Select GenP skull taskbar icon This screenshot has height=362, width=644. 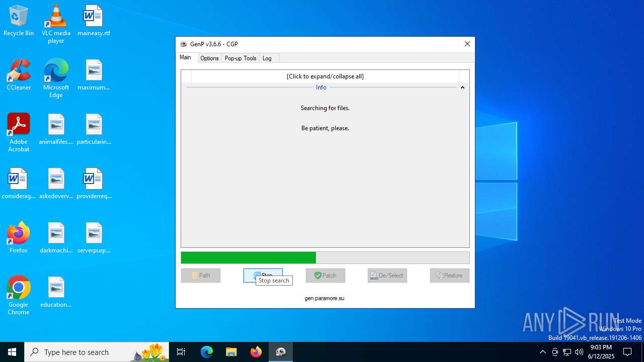coord(281,352)
